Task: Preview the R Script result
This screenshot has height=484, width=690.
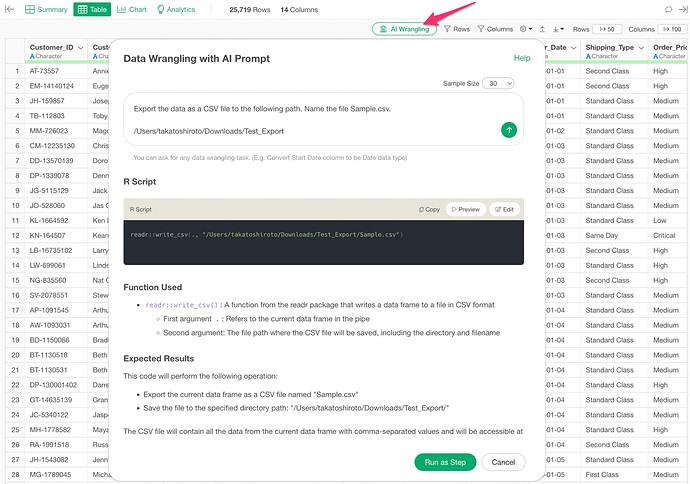Action: coord(466,209)
